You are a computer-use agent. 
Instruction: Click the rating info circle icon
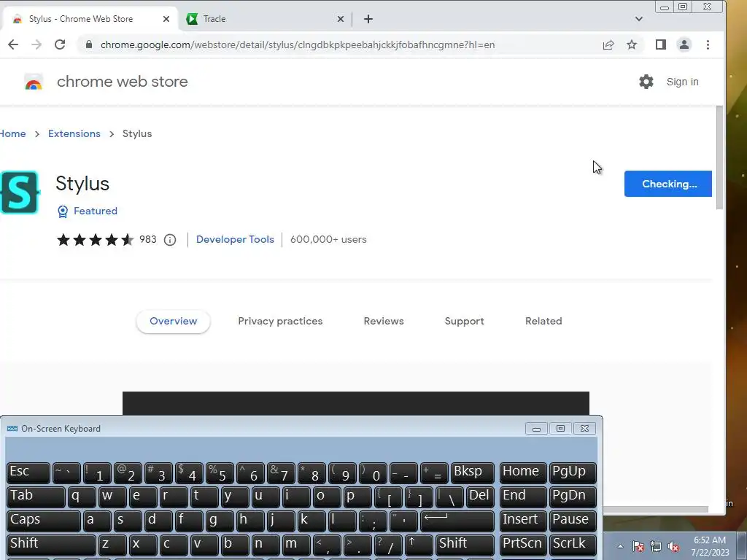click(169, 240)
